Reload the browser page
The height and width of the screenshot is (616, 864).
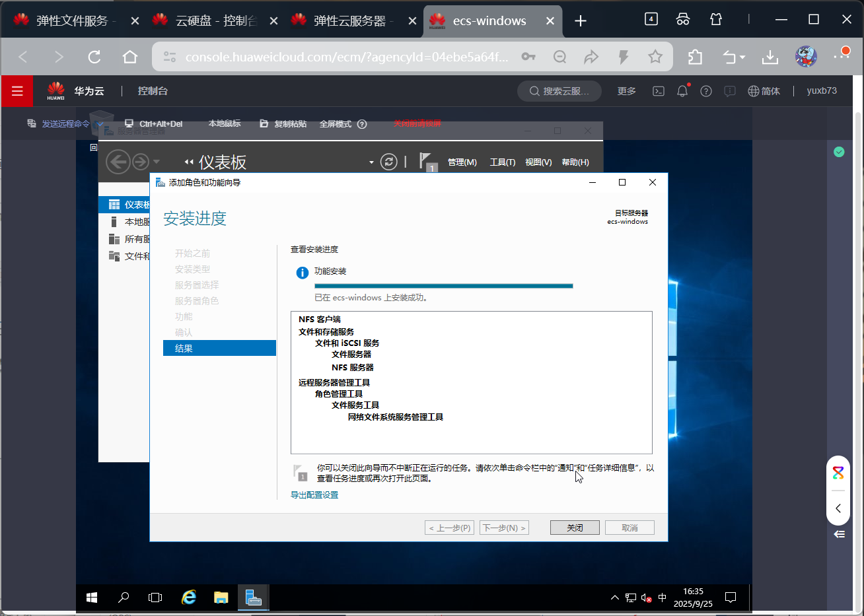pyautogui.click(x=94, y=57)
